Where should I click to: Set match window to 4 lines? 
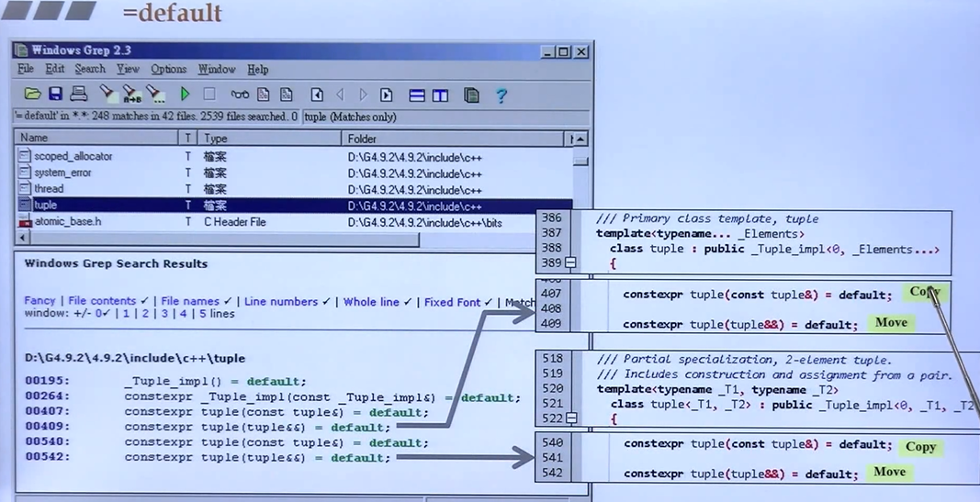(x=183, y=314)
